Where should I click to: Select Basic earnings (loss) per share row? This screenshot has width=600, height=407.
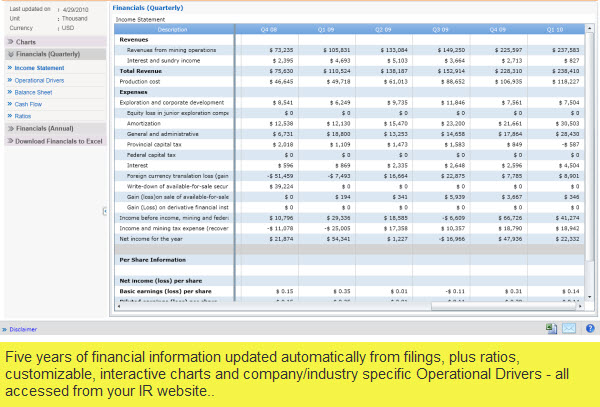pyautogui.click(x=165, y=291)
